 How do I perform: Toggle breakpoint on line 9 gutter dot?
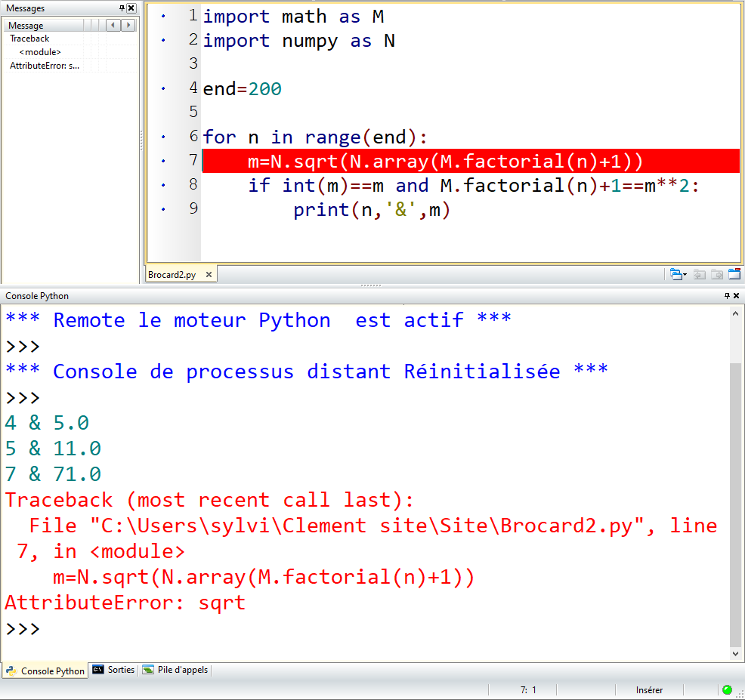(x=163, y=209)
